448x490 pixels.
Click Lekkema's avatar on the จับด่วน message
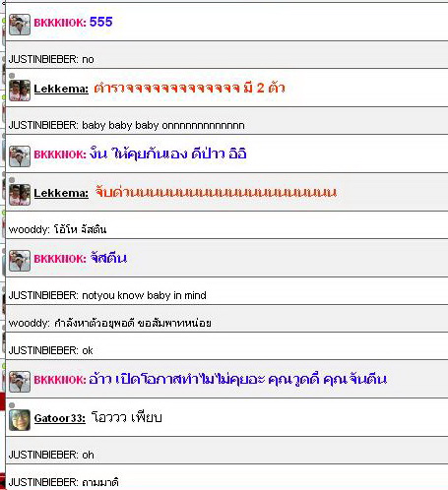pyautogui.click(x=20, y=195)
